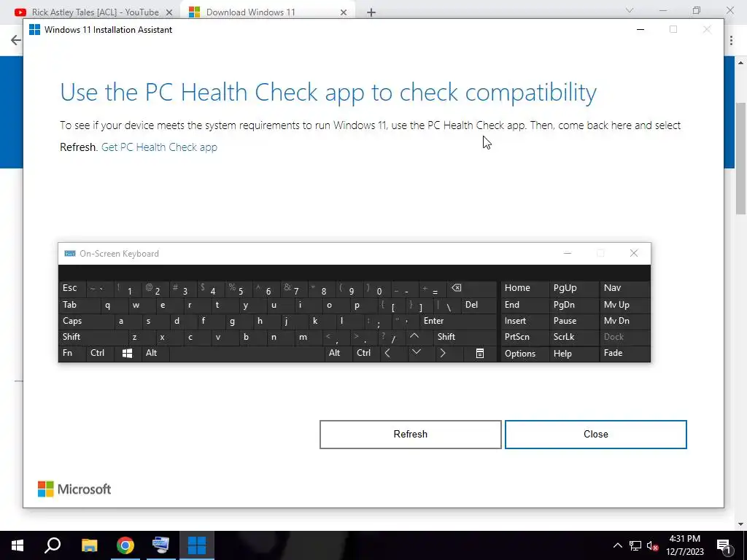Viewport: 747px width, 560px height.
Task: Open On-Screen Keyboard Help
Action: pos(573,354)
